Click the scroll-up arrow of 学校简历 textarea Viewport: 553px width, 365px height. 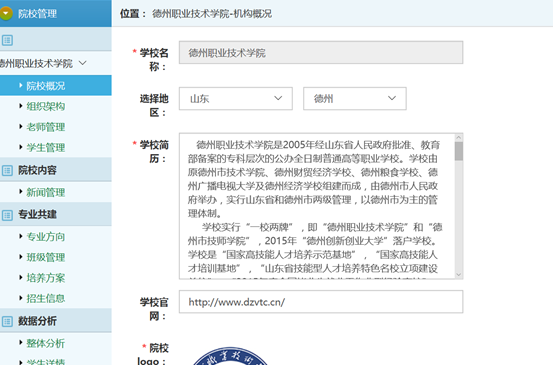(x=458, y=138)
